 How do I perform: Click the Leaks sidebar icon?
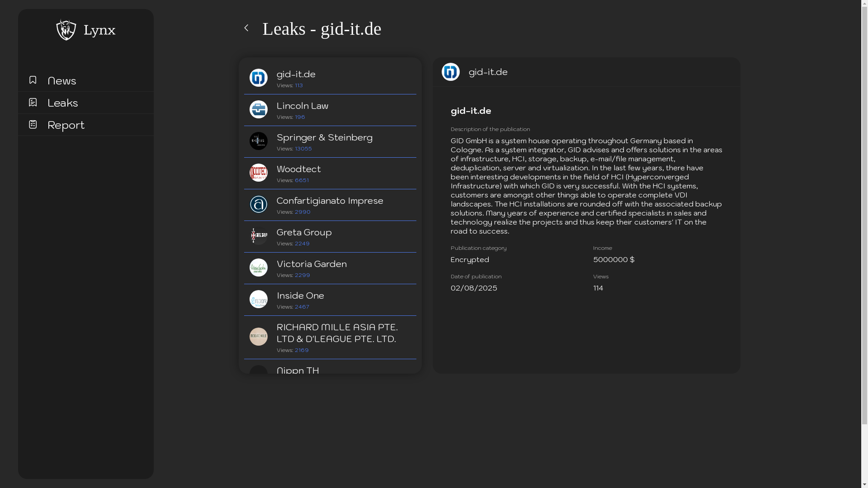[x=33, y=102]
